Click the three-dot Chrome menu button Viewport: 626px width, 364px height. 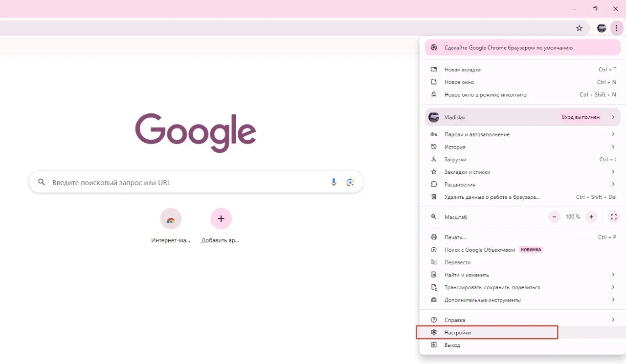[617, 28]
